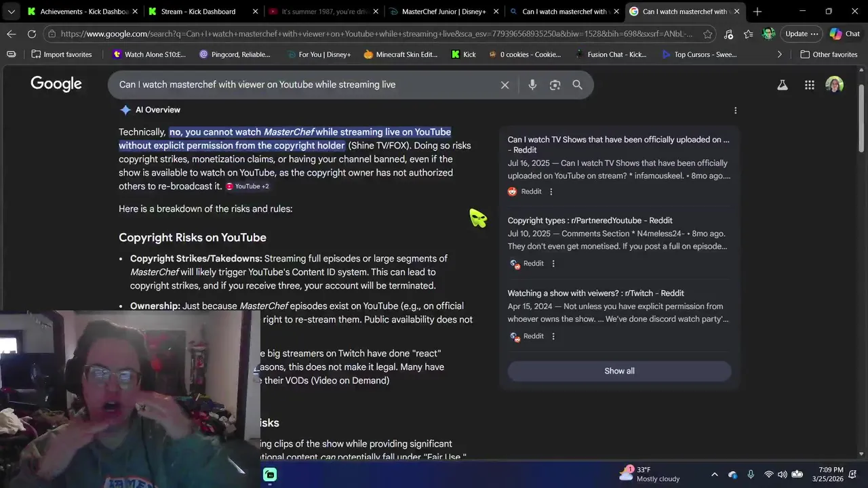Screen dimensions: 868x488
Task: Open Google Search Labs flask icon
Action: click(x=783, y=85)
